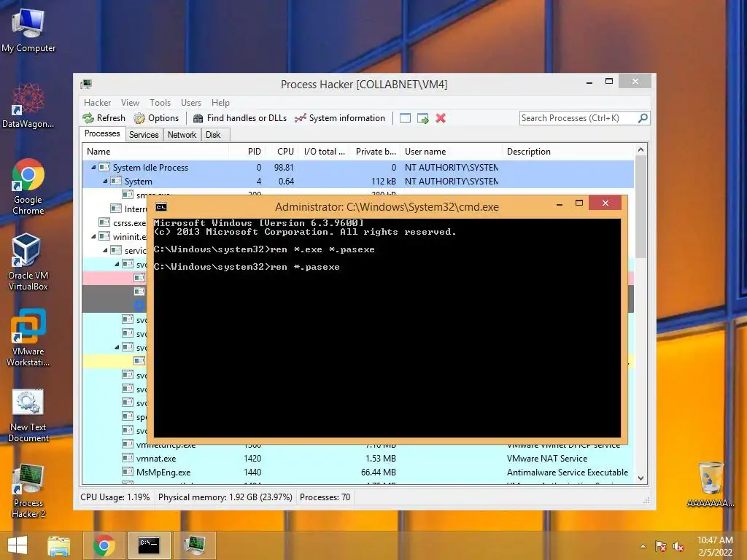Sort by PID column header
The image size is (747, 560).
[247, 152]
